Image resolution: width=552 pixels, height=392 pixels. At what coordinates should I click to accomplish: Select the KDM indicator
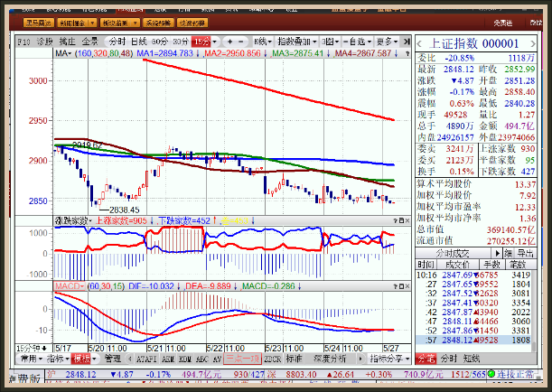pyautogui.click(x=185, y=359)
